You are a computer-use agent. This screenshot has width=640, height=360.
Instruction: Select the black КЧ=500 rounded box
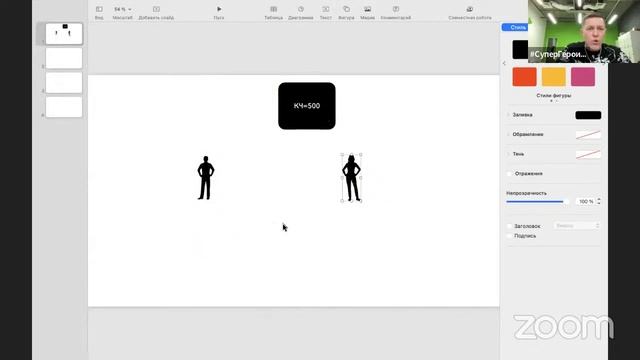click(307, 106)
